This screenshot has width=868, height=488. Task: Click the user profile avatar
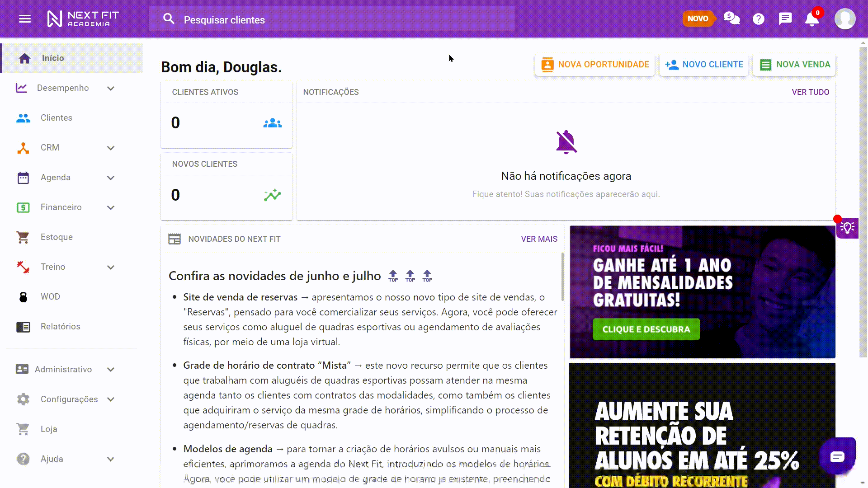[x=844, y=19]
